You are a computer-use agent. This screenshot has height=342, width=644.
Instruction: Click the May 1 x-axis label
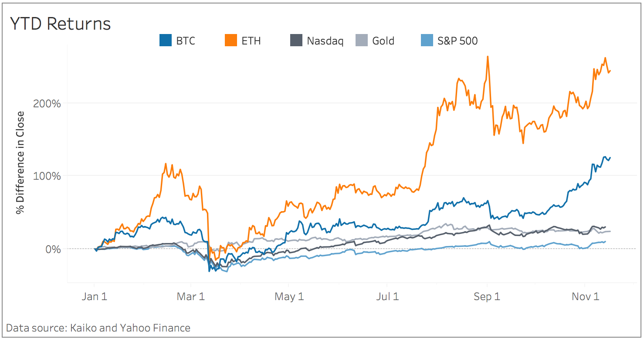click(x=289, y=297)
